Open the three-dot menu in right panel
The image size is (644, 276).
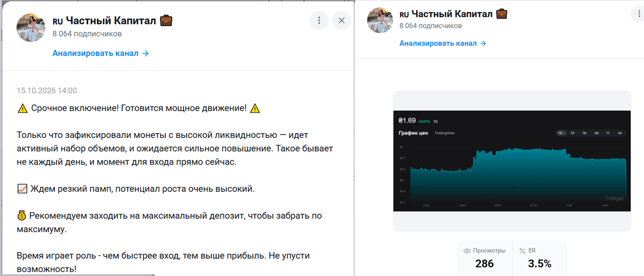tap(639, 14)
